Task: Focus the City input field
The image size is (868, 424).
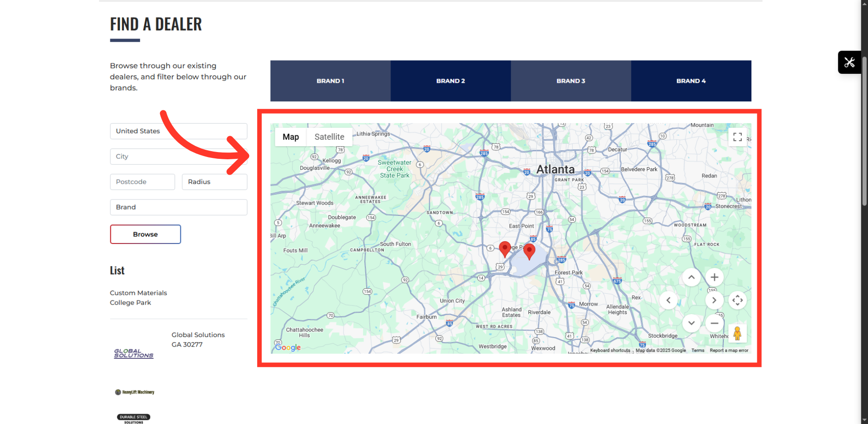Action: click(179, 157)
